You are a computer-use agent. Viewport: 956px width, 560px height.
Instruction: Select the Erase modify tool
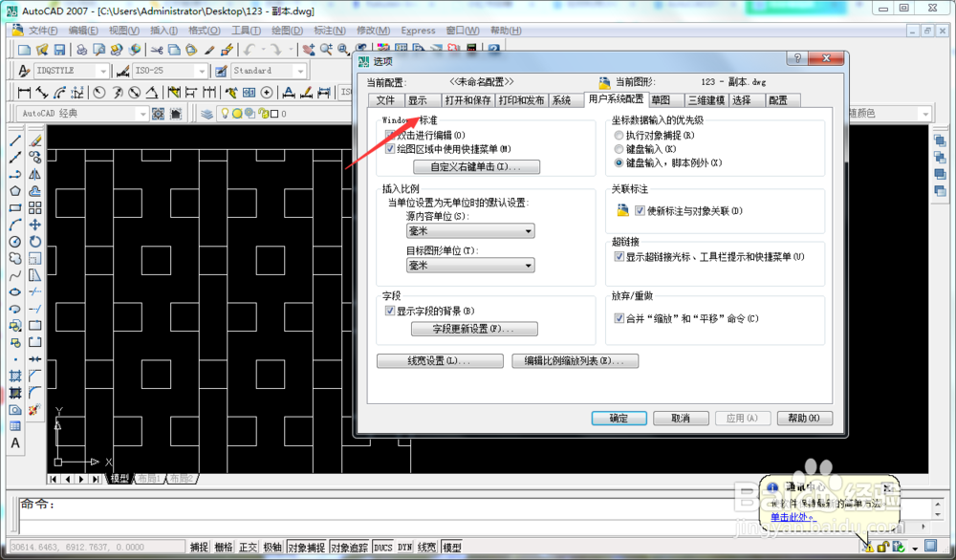[x=35, y=140]
